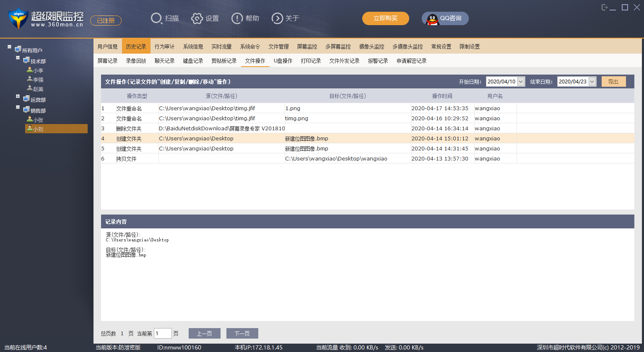Click the logout icon in title bar
Image resolution: width=644 pixels, height=352 pixels.
coord(605,7)
